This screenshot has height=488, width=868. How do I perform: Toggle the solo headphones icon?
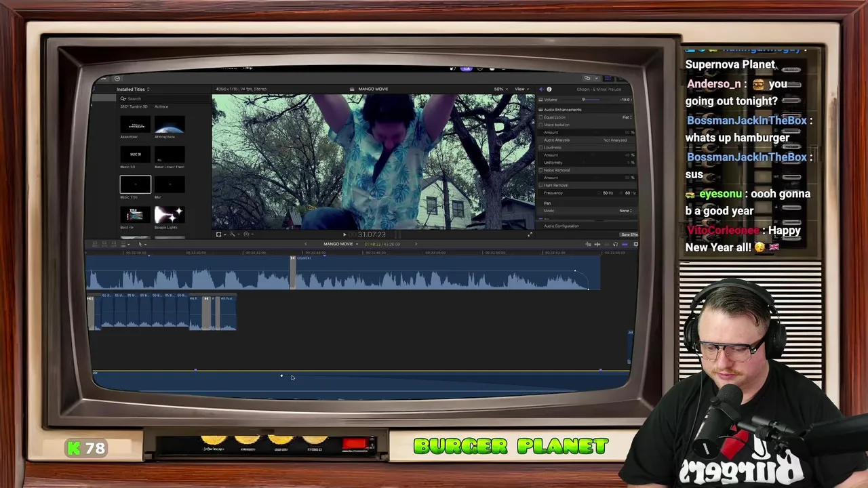[x=615, y=244]
